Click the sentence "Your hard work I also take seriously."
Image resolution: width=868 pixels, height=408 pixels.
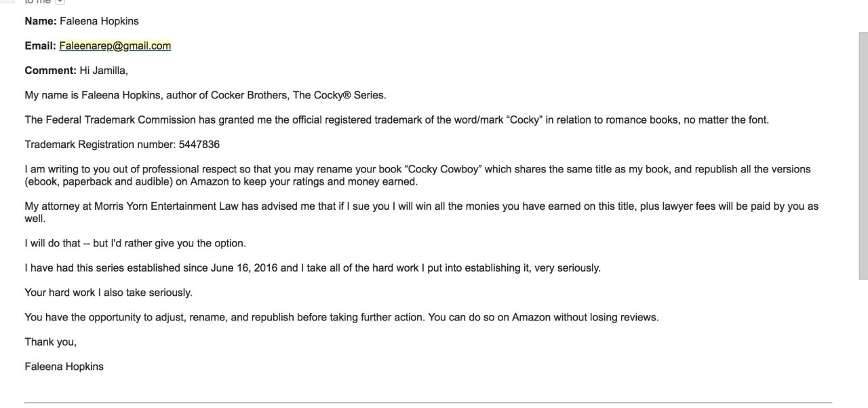pyautogui.click(x=108, y=293)
